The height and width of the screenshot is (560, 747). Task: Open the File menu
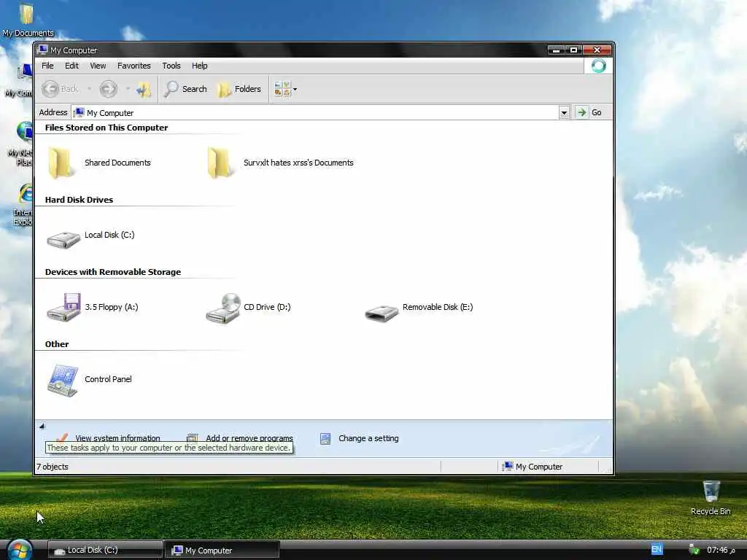(x=47, y=66)
